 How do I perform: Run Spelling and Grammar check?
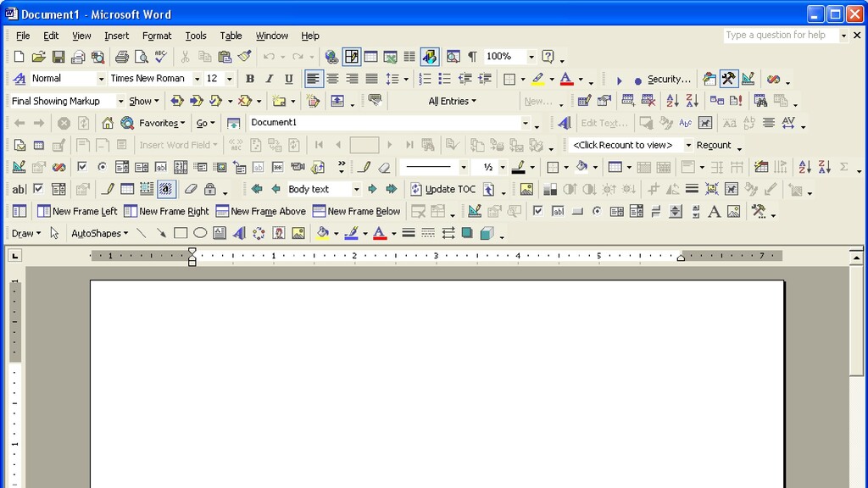point(160,57)
